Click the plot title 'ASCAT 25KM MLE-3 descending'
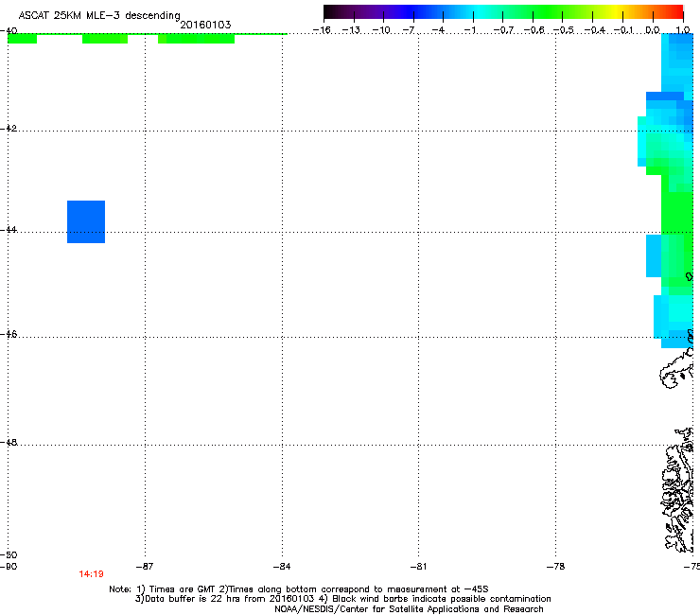Viewport: 700px width, 615px height. (x=99, y=15)
